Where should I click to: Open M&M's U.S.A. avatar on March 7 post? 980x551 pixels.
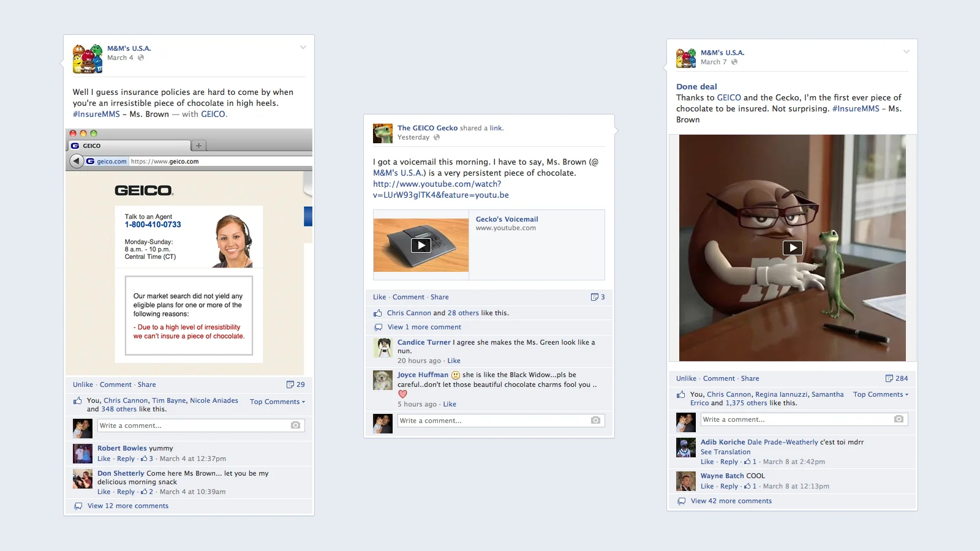686,58
